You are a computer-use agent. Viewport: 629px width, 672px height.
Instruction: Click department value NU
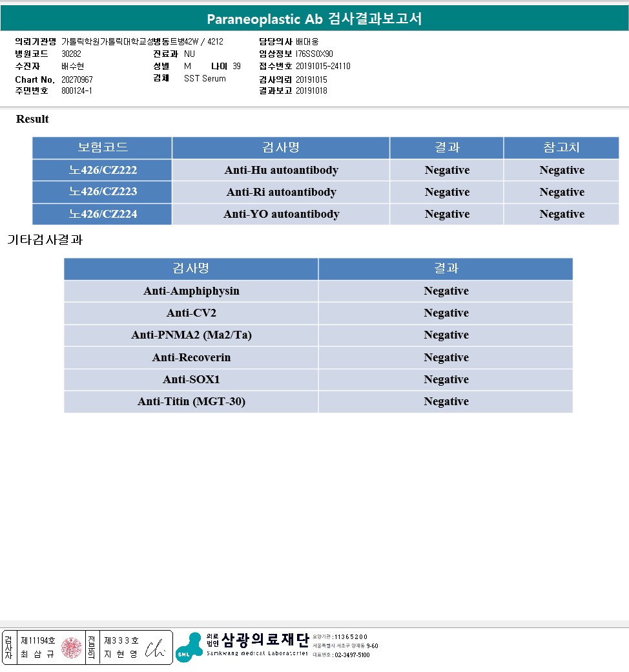click(189, 54)
